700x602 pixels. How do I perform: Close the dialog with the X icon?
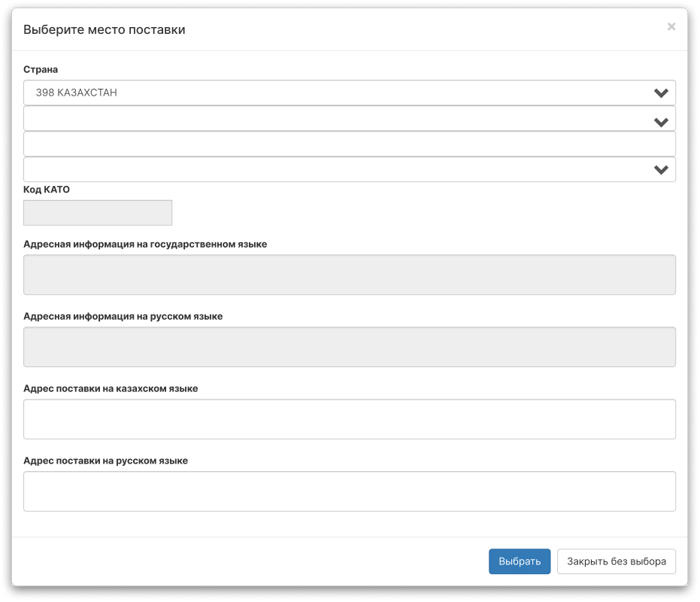(671, 27)
